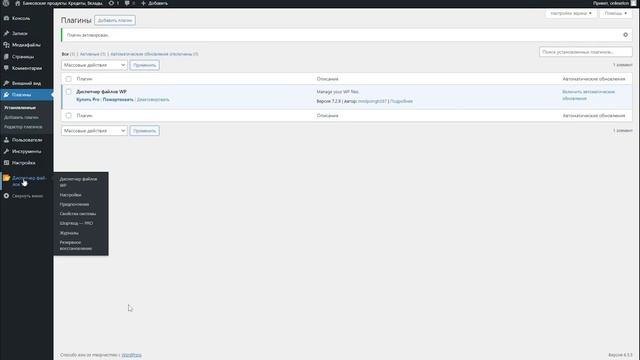This screenshot has height=360, width=640.
Task: Click the 'Автоматические обновления' header at the table top
Action: click(594, 79)
